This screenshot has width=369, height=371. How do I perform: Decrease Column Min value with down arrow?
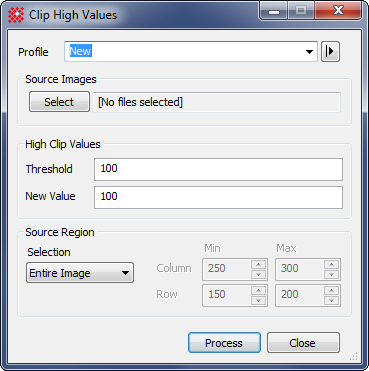[259, 274]
